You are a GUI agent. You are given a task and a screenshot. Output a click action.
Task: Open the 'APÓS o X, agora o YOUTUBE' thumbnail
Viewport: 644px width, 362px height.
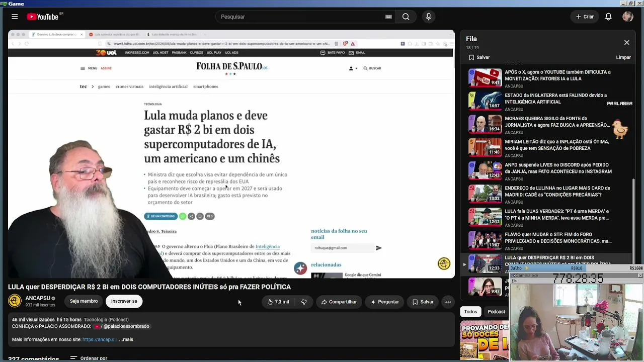[485, 78]
